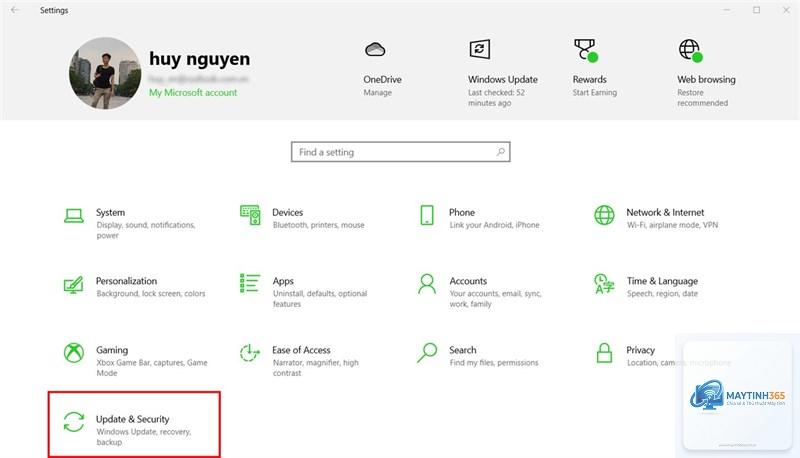The image size is (800, 458).
Task: Open the Search magnifier category icon
Action: [x=427, y=352]
